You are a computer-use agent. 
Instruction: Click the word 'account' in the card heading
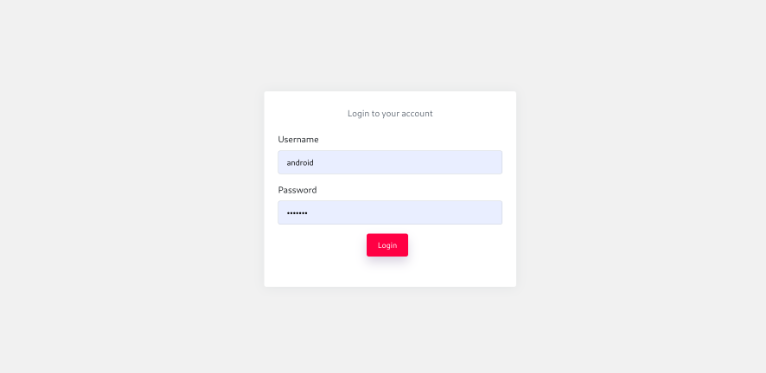pyautogui.click(x=417, y=114)
